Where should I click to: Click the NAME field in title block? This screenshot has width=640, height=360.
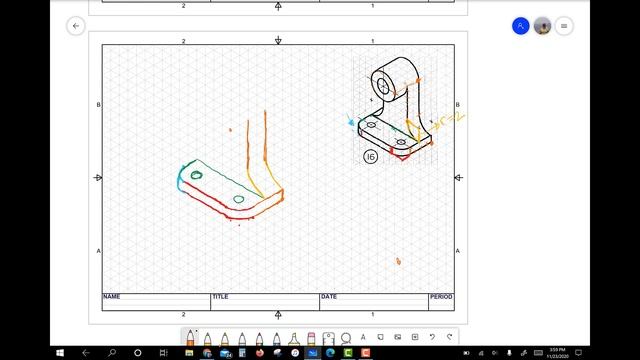tap(156, 302)
